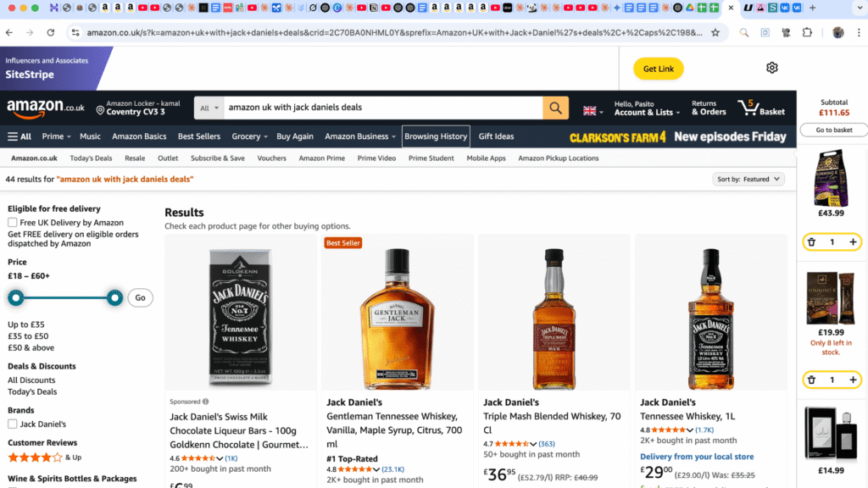
Task: Increase quantity with plus on £19.99 item
Action: coord(853,380)
